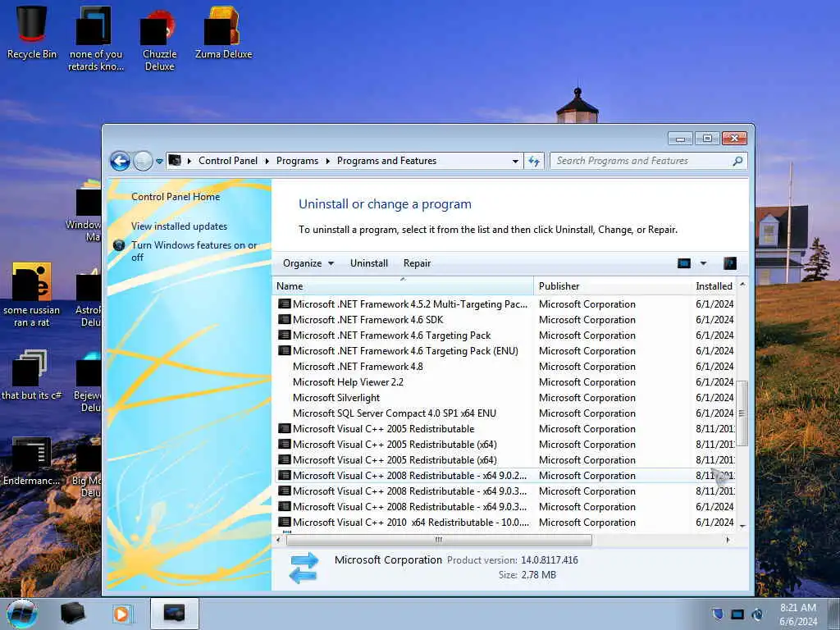Image resolution: width=840 pixels, height=630 pixels.
Task: Click the Show desktop strip at taskbar end
Action: [x=834, y=614]
